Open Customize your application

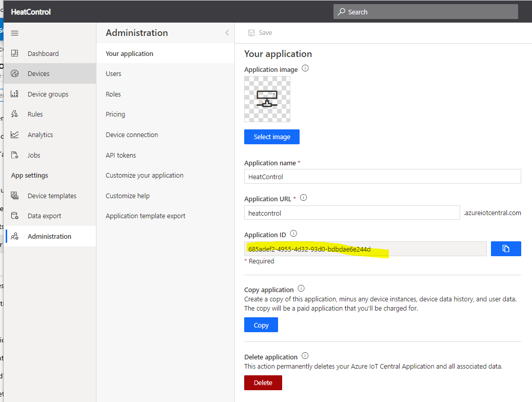pos(166,175)
